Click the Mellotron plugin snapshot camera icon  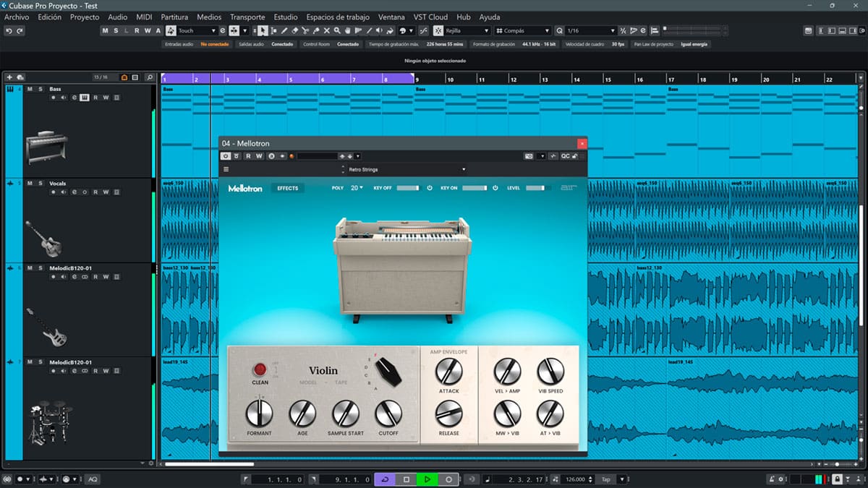pyautogui.click(x=529, y=156)
